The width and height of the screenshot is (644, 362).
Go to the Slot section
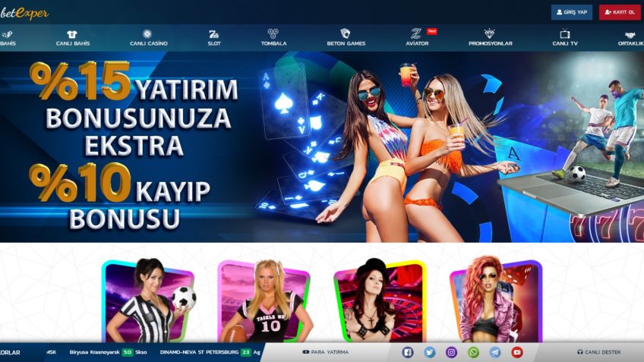tap(214, 38)
